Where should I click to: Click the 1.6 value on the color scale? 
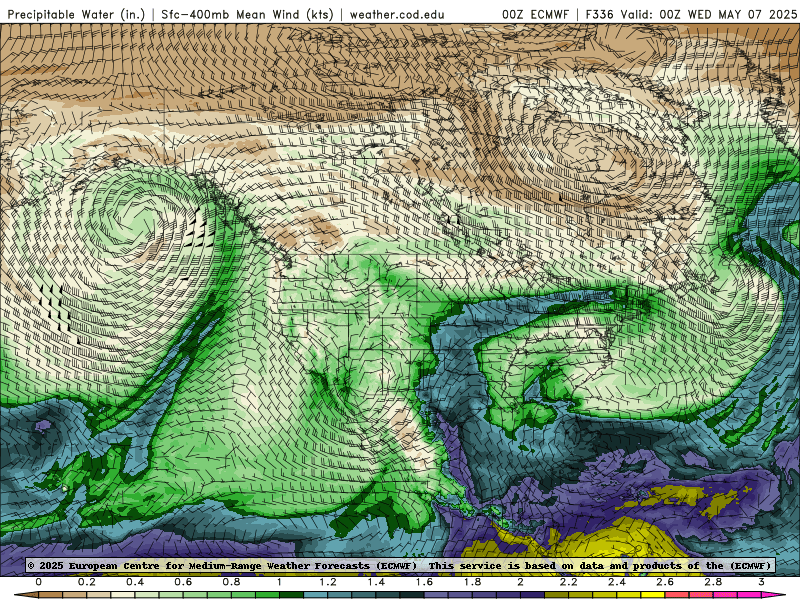click(x=424, y=582)
